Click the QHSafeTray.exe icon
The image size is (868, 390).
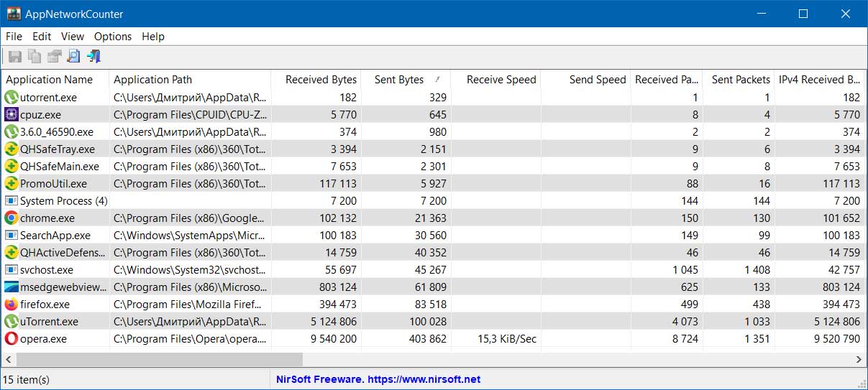11,149
